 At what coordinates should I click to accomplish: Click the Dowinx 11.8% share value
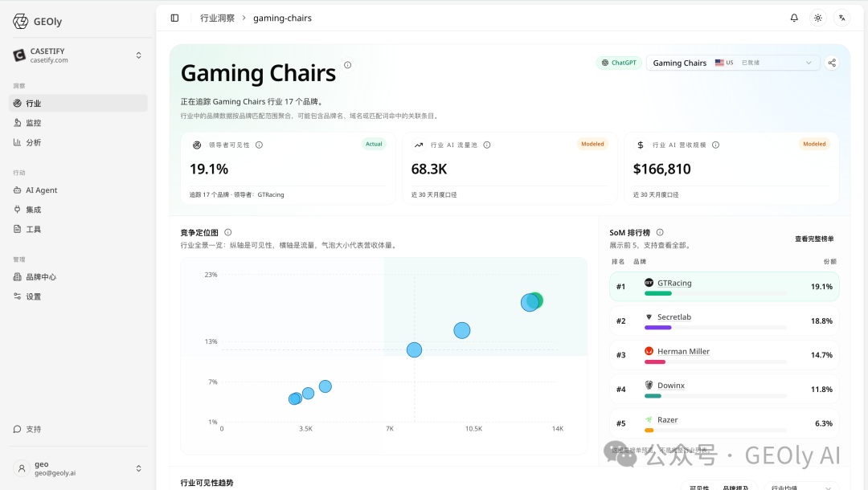821,390
